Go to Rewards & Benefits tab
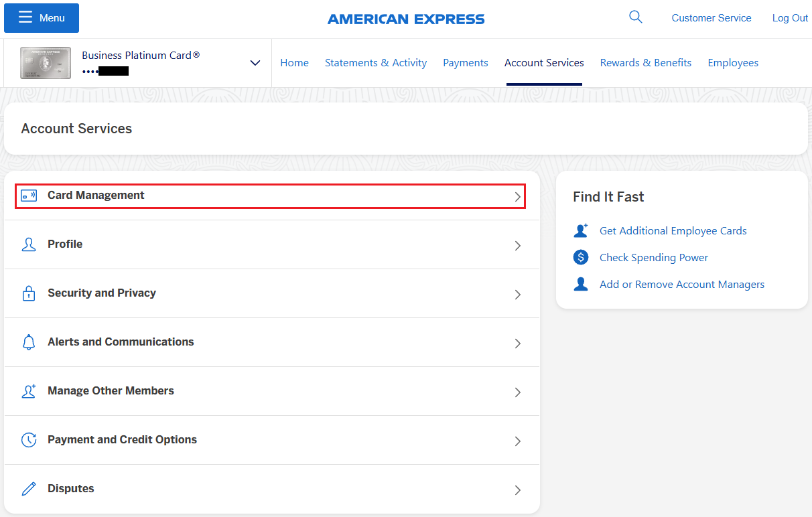The image size is (812, 517). [x=645, y=63]
